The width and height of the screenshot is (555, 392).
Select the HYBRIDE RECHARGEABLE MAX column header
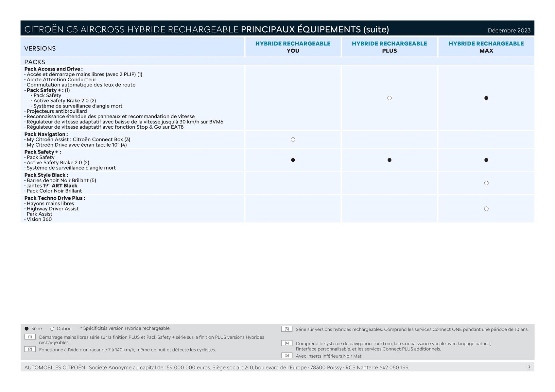[486, 47]
